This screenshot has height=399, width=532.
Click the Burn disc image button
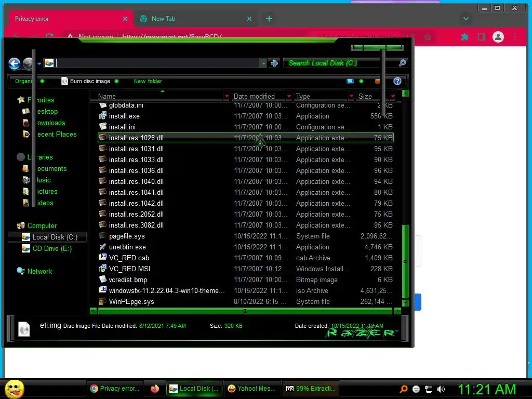tap(90, 81)
